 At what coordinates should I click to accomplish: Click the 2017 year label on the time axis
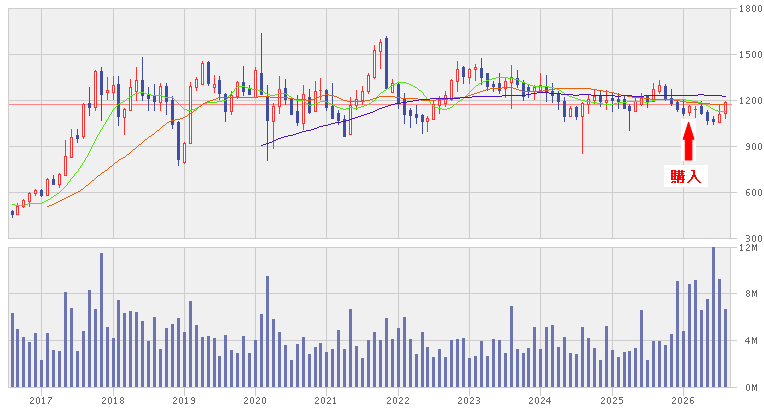pos(41,401)
